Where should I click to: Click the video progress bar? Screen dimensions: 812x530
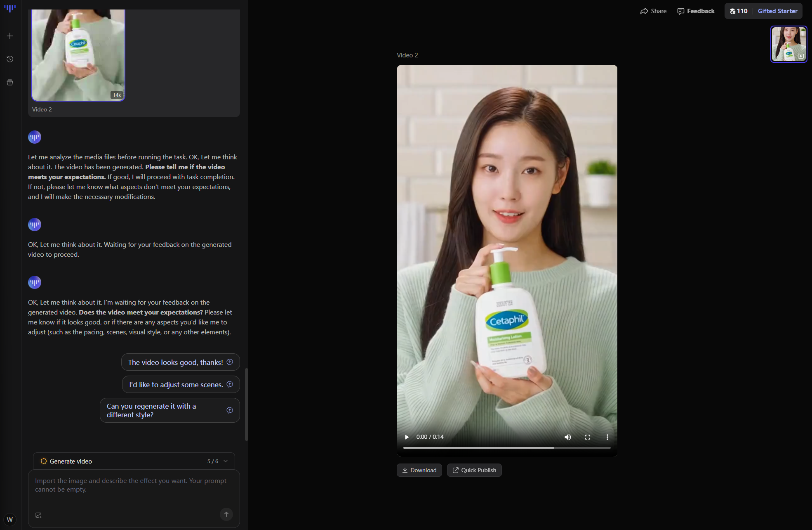(x=506, y=448)
